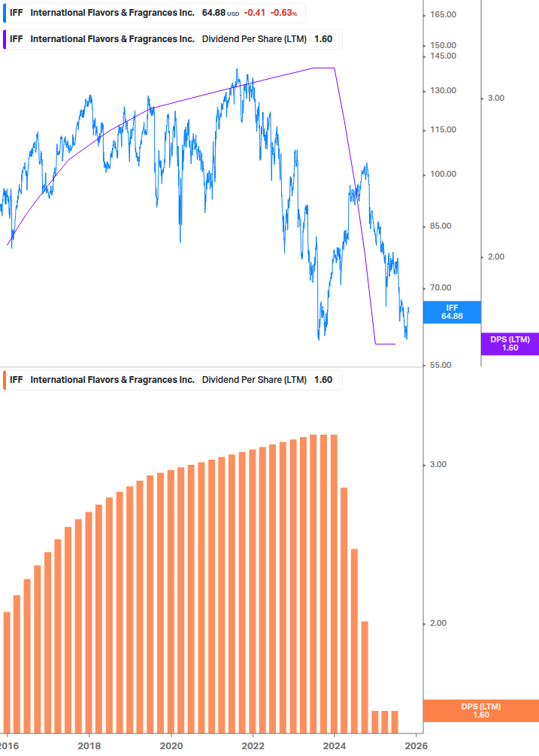Click the 100.00 price axis value
Screen dimensions: 539x756
(x=443, y=174)
